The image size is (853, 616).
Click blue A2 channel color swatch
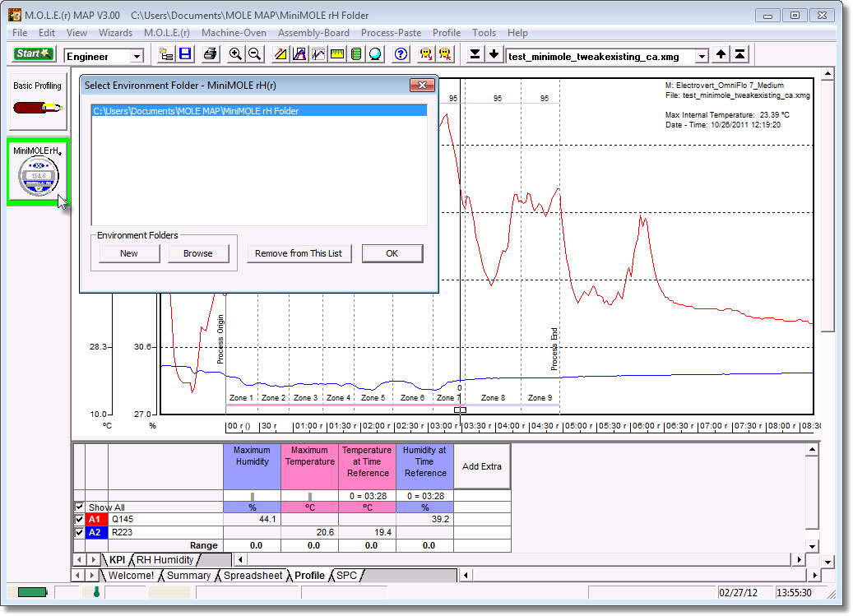95,532
